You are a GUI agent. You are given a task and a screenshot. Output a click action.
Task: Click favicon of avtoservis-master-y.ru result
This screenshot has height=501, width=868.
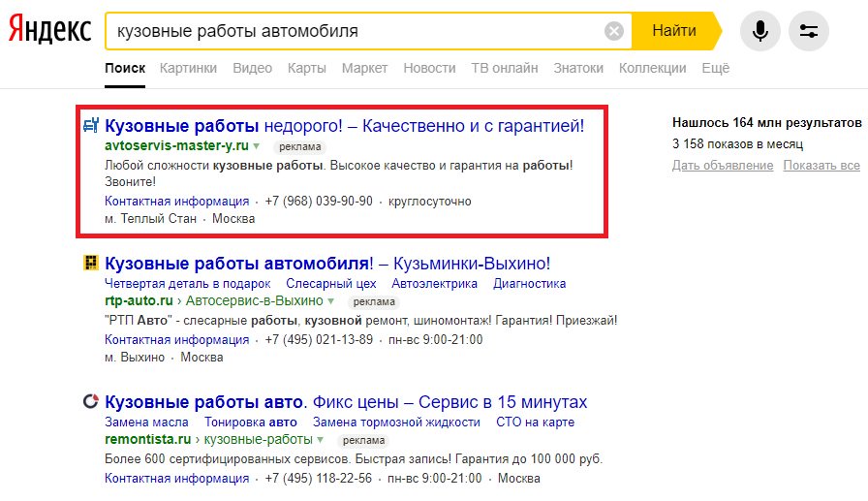coord(91,125)
